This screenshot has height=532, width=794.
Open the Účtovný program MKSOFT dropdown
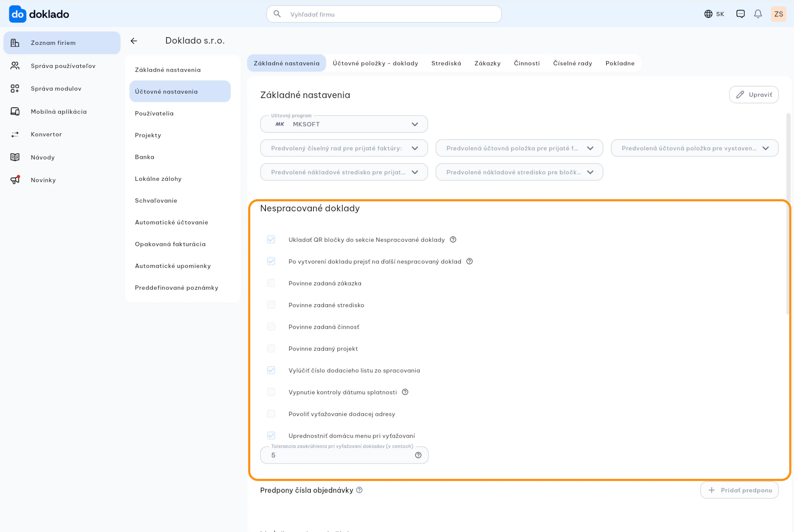coord(343,124)
